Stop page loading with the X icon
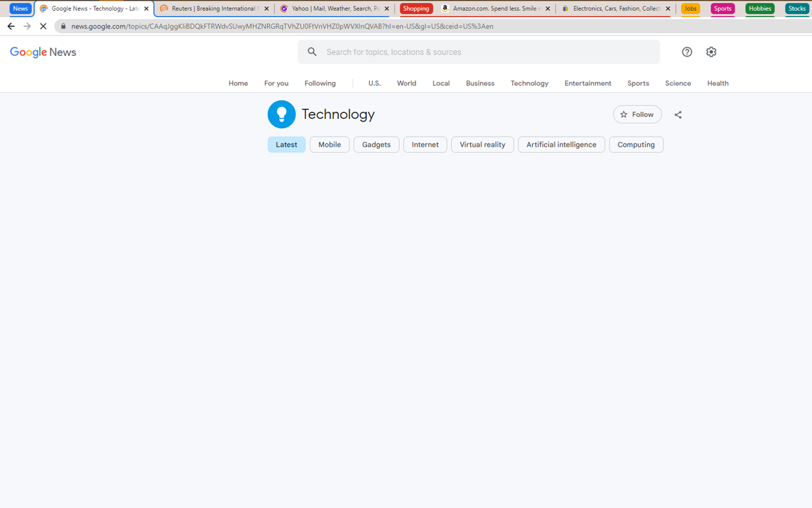Viewport: 812px width, 508px height. pyautogui.click(x=43, y=26)
